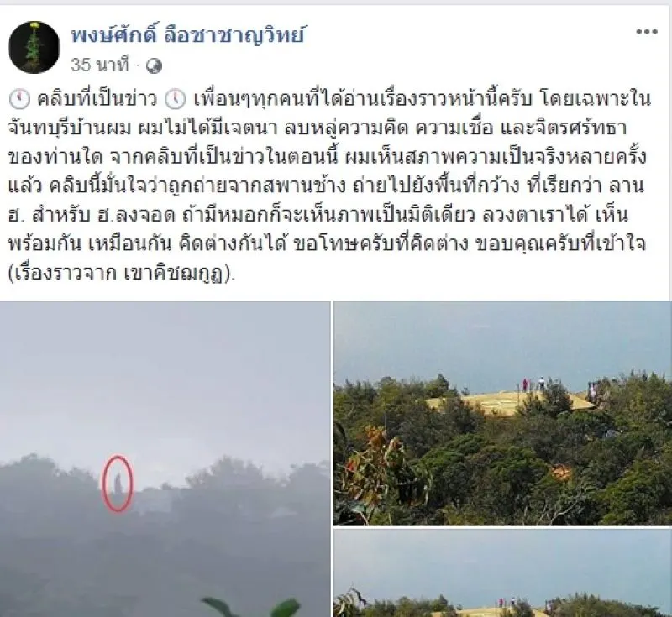
Task: Click the 35 นาที timestamp link
Action: click(99, 65)
